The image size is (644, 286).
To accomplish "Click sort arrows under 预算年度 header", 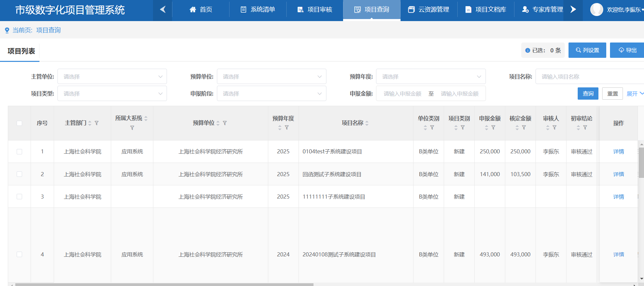I will [x=280, y=128].
